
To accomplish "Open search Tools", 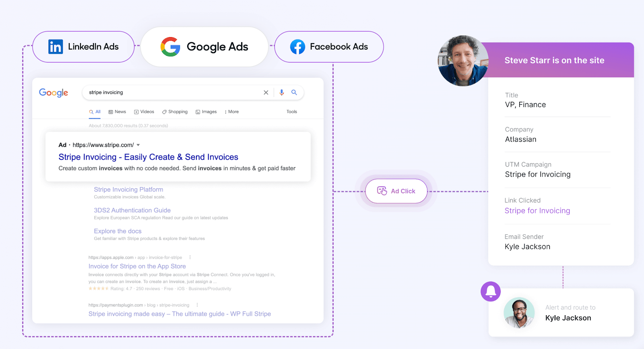I will [x=292, y=112].
